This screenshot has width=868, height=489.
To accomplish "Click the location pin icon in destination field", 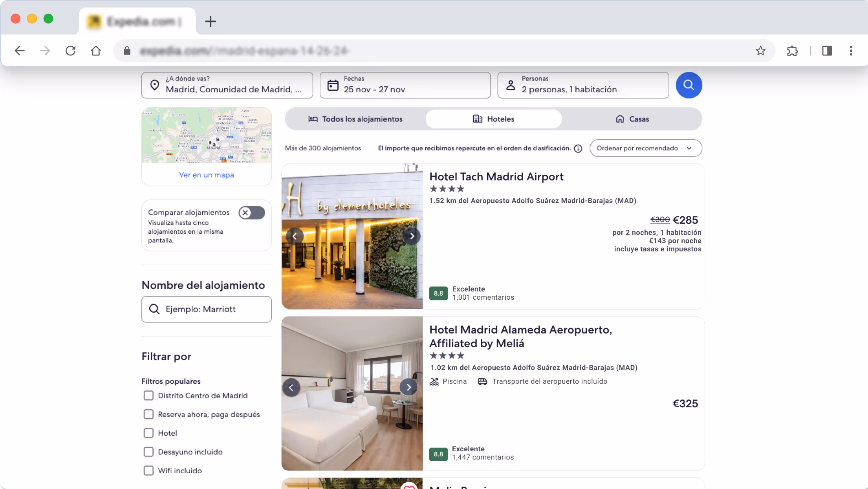I will click(154, 85).
